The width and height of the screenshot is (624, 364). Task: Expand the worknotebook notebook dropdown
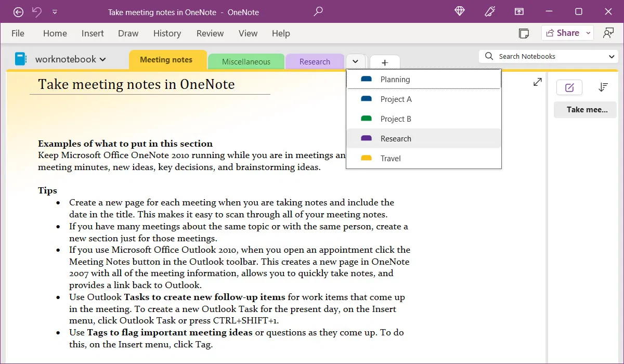(x=101, y=59)
